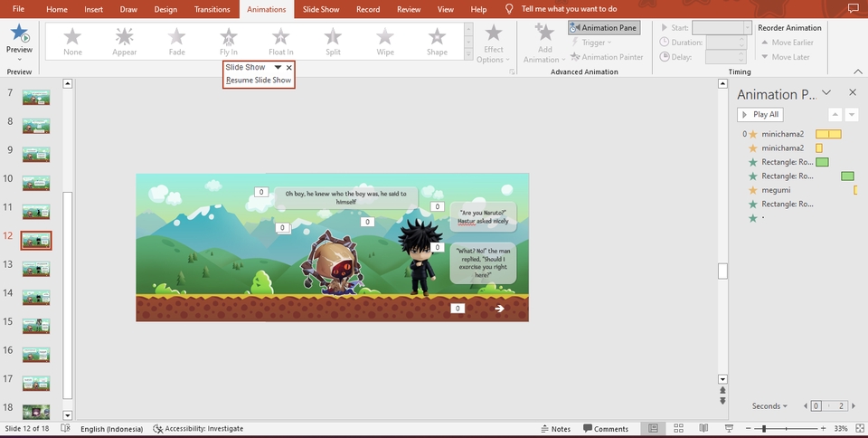Click Resume Slide Show
The width and height of the screenshot is (868, 438).
[x=259, y=80]
